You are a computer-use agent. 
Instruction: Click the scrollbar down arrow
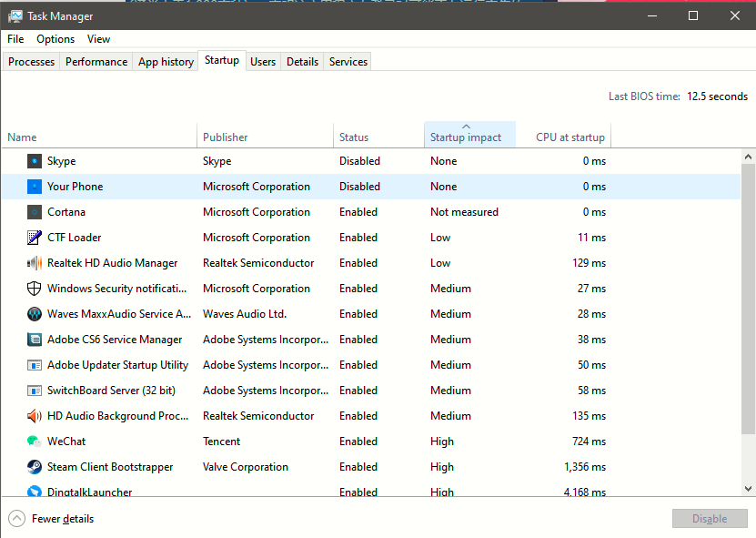tap(748, 489)
